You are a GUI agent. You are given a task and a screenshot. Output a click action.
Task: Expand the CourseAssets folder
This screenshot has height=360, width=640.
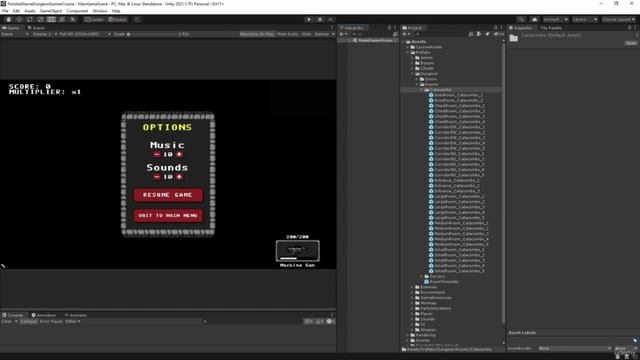pos(408,47)
